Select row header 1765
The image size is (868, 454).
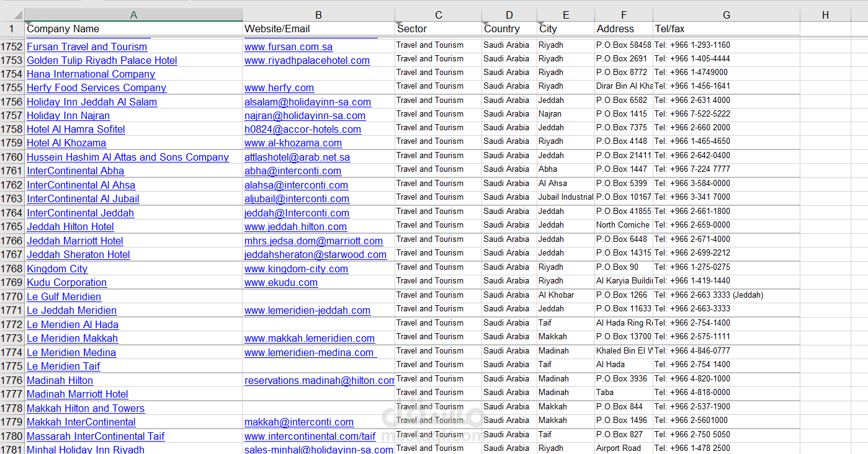pos(12,227)
